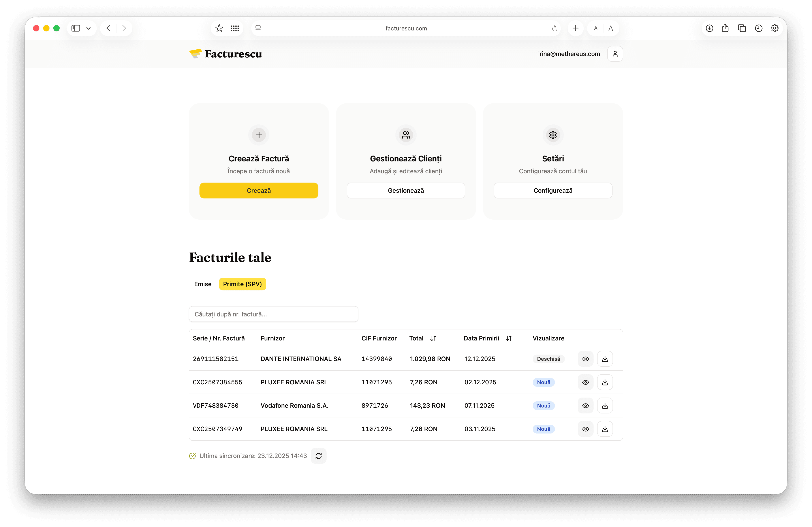Open the user account icon in header

(x=615, y=54)
